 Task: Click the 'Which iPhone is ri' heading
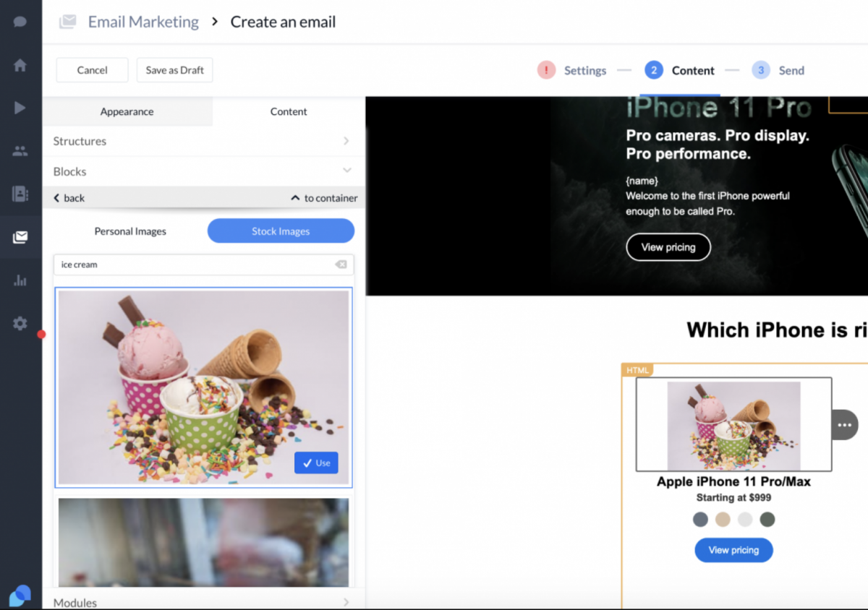[777, 330]
